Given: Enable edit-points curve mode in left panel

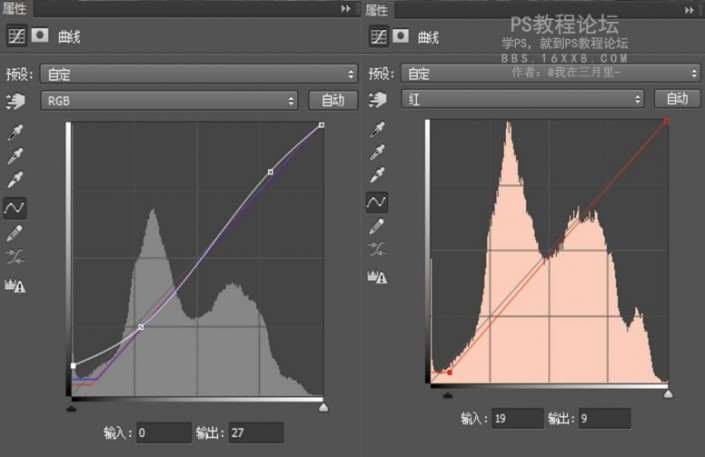Looking at the screenshot, I should point(16,207).
